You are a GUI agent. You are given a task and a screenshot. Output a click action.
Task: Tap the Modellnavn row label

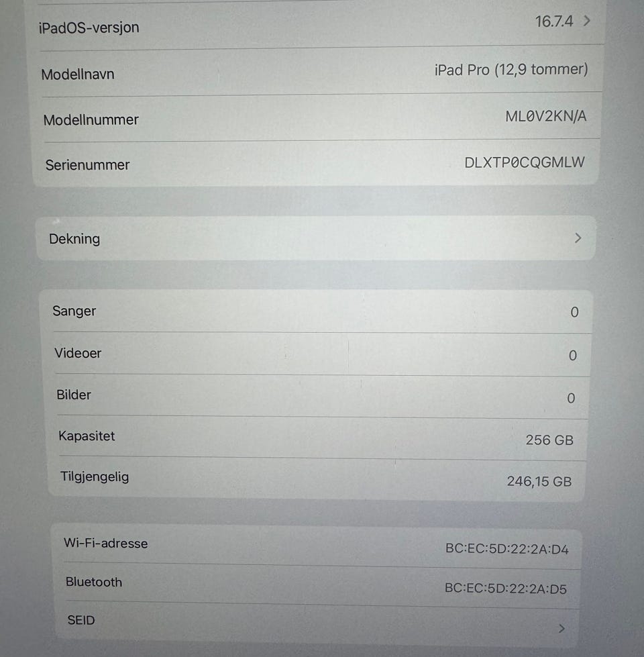[x=78, y=74]
